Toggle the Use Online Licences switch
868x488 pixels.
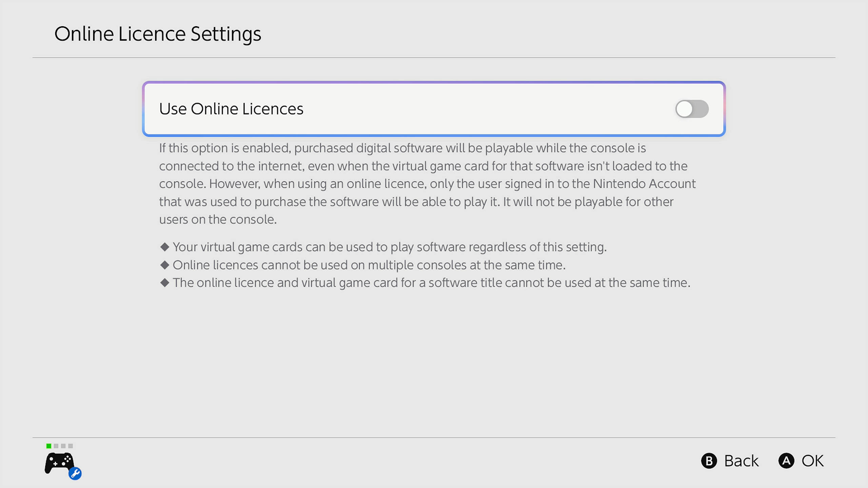(692, 109)
